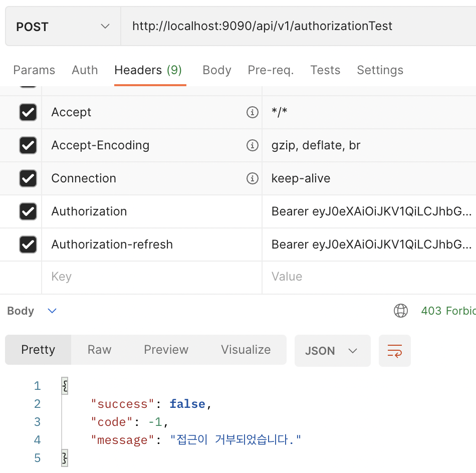Image resolution: width=476 pixels, height=473 pixels.
Task: Click the empty Key field
Action: click(x=150, y=277)
